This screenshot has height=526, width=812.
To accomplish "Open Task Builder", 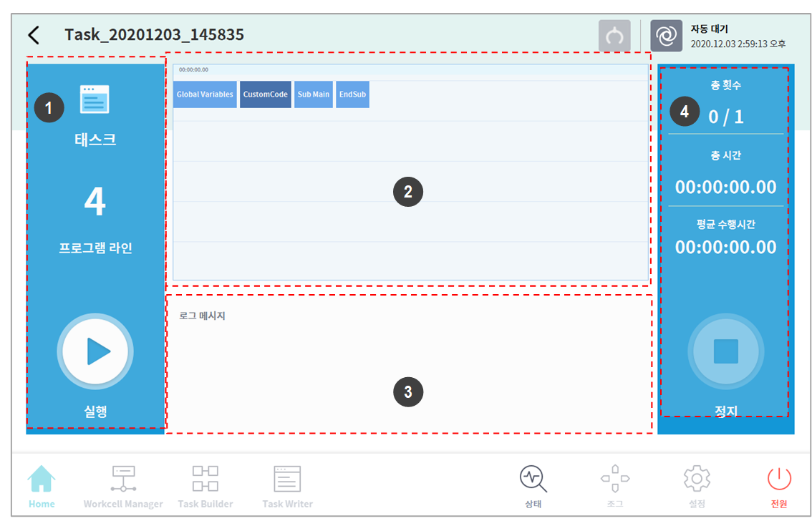I will (206, 486).
